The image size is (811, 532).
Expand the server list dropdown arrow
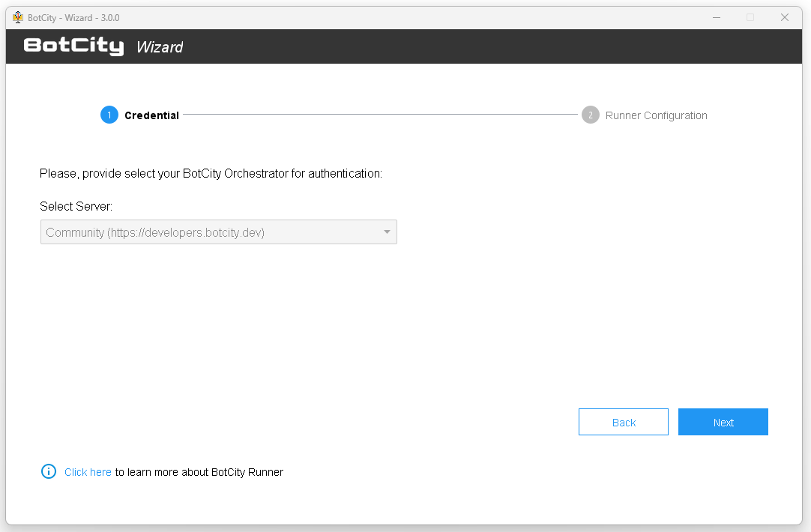click(x=387, y=232)
